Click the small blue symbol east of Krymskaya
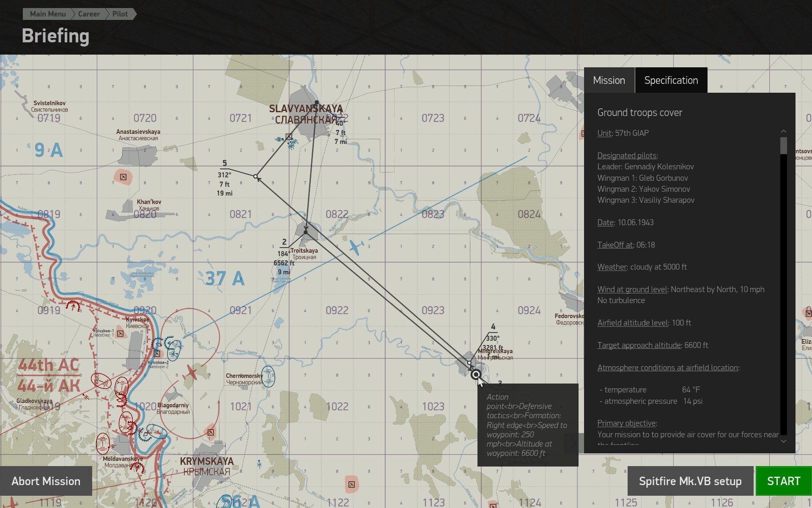 click(x=259, y=464)
